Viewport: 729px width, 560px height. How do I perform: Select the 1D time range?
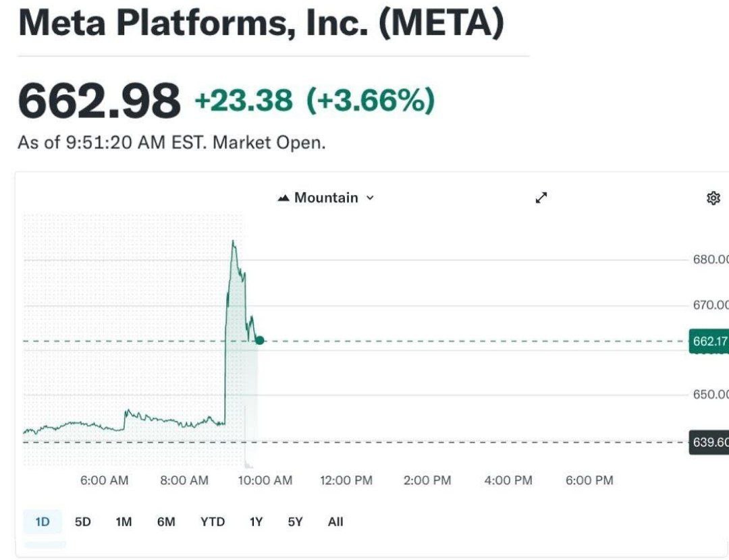[x=42, y=522]
